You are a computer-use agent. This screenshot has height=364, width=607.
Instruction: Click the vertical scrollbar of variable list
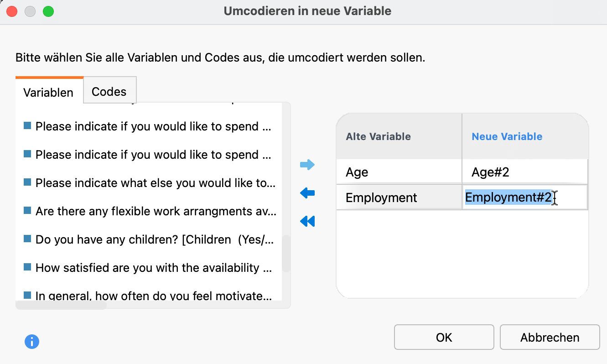[x=286, y=253]
